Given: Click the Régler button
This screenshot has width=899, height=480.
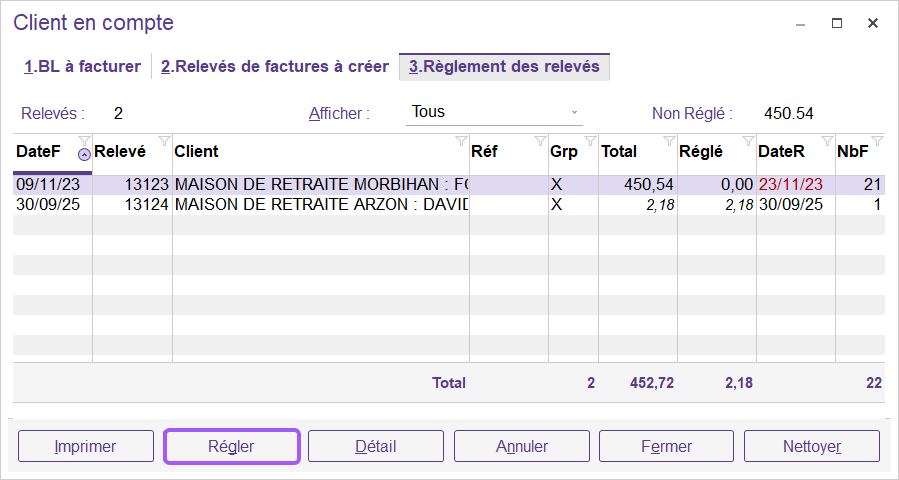Looking at the screenshot, I should tap(232, 446).
